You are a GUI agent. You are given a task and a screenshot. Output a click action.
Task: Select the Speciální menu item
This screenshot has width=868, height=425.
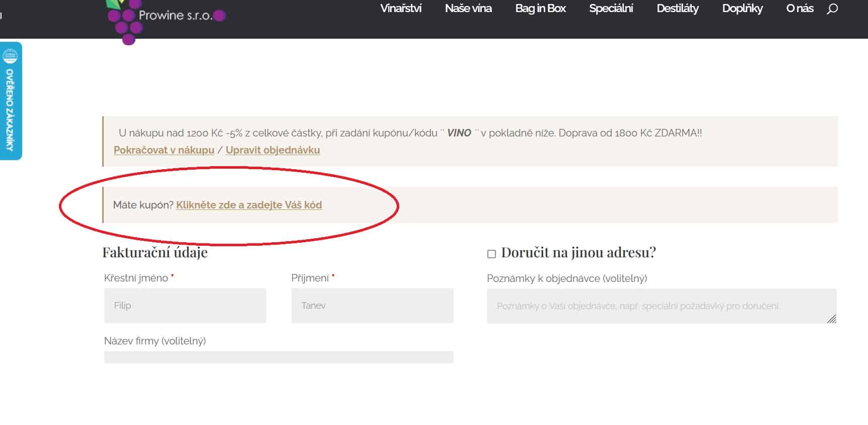coord(611,9)
